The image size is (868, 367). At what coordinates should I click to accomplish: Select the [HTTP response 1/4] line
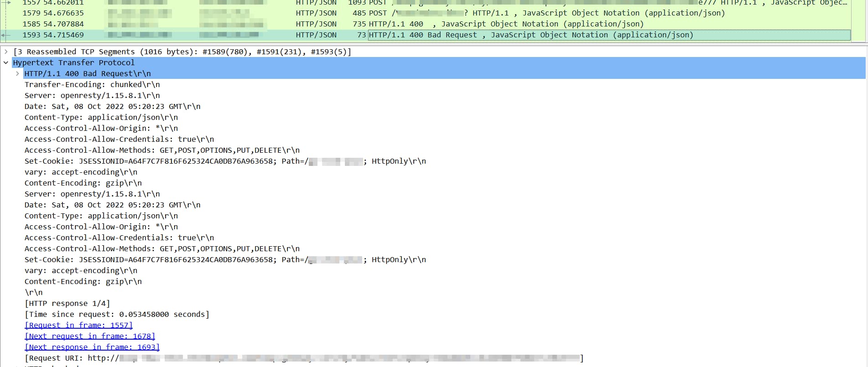[67, 303]
